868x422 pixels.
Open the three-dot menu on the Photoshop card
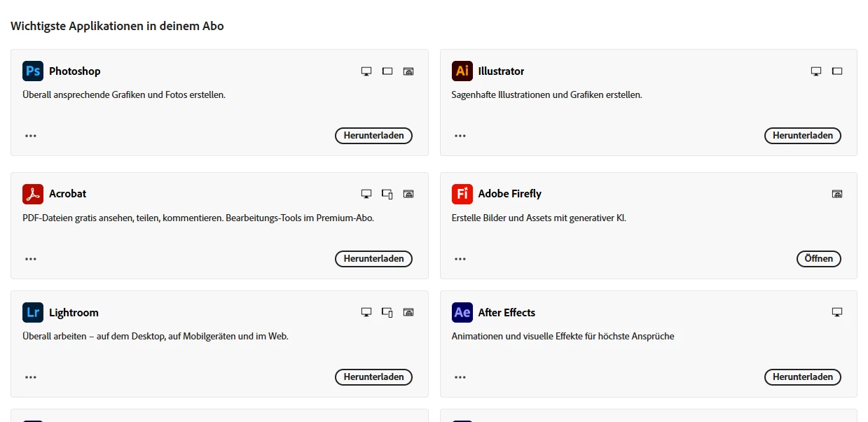31,136
